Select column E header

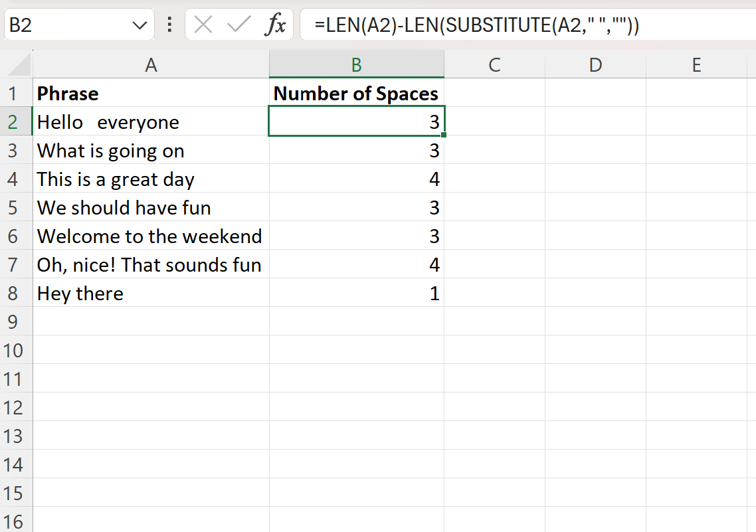click(696, 64)
